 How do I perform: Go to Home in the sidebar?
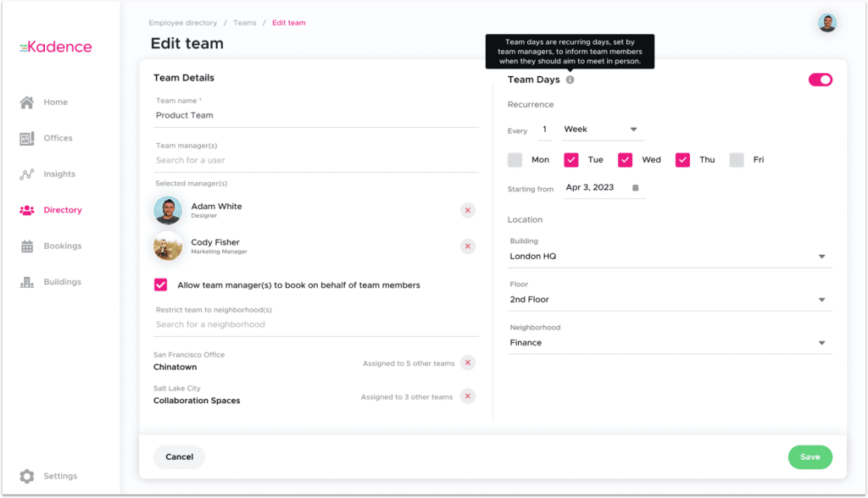coord(55,102)
